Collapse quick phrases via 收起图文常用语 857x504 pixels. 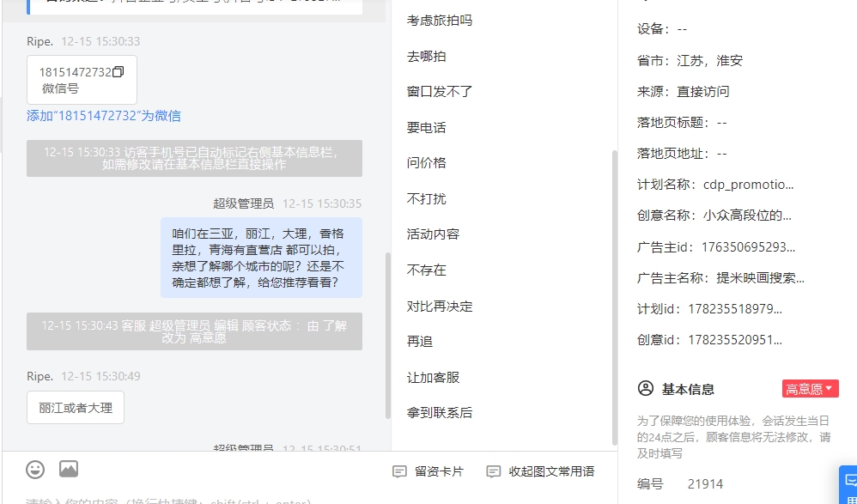click(540, 471)
